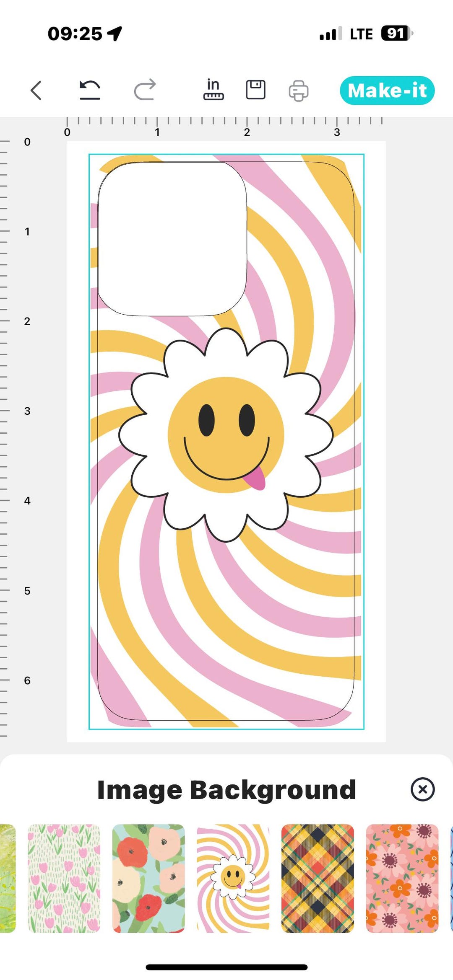The image size is (453, 980).
Task: Close the Image Background panel
Action: point(422,789)
